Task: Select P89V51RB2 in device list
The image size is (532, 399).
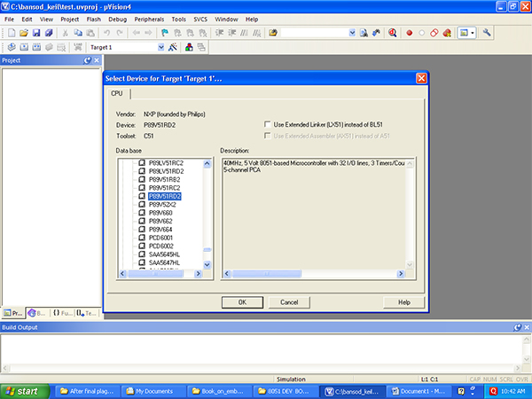Action: click(165, 179)
